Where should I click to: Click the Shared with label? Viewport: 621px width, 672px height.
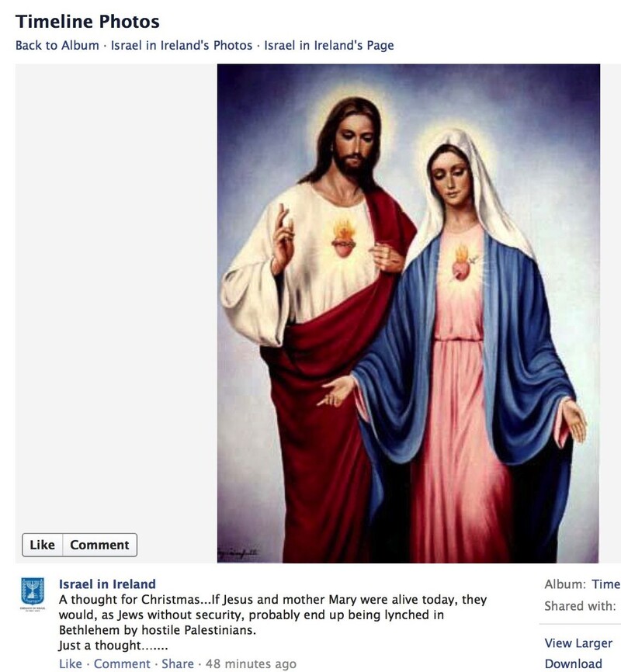(580, 606)
